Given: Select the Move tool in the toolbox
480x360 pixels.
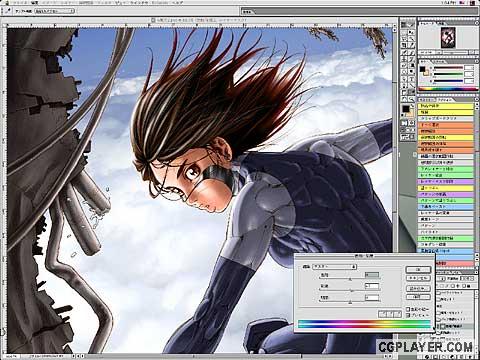Looking at the screenshot, I should tap(412, 32).
